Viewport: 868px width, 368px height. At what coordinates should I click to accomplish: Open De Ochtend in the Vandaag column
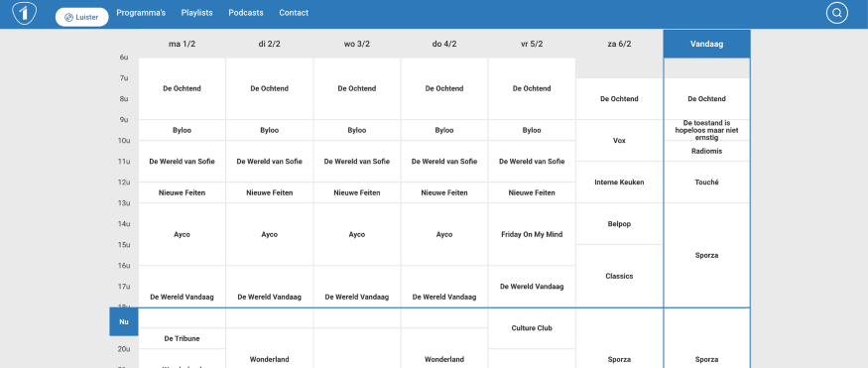pos(707,98)
